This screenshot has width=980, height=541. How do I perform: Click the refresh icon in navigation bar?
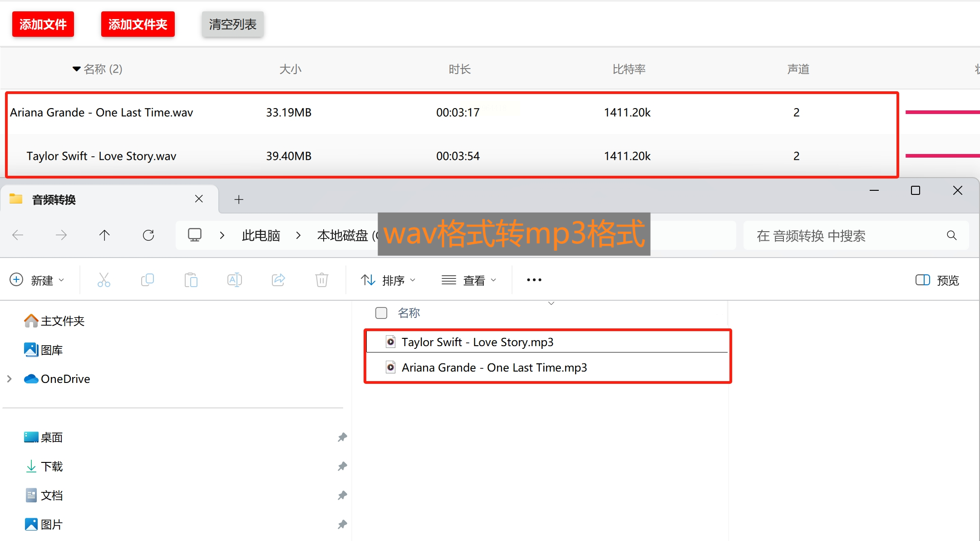pos(148,235)
